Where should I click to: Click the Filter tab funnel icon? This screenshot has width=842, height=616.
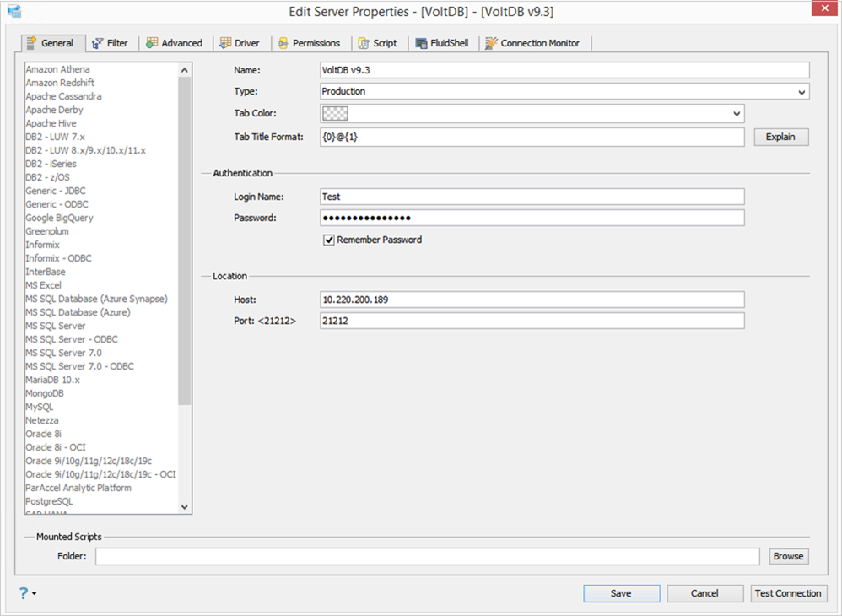click(97, 44)
